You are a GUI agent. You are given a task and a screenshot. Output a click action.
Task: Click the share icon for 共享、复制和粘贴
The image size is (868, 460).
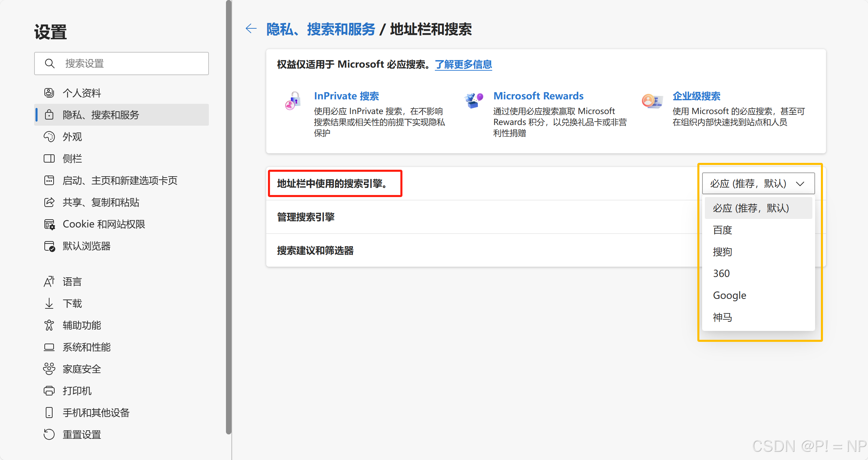[49, 202]
